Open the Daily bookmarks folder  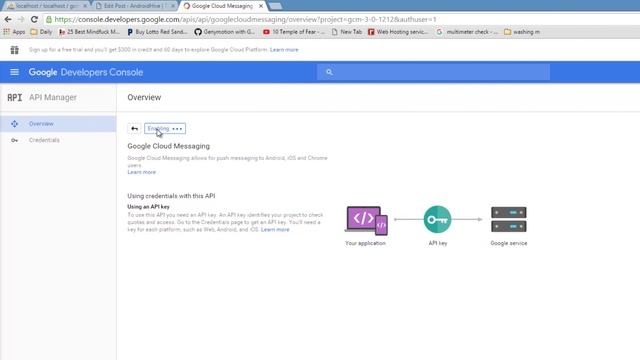[x=41, y=32]
